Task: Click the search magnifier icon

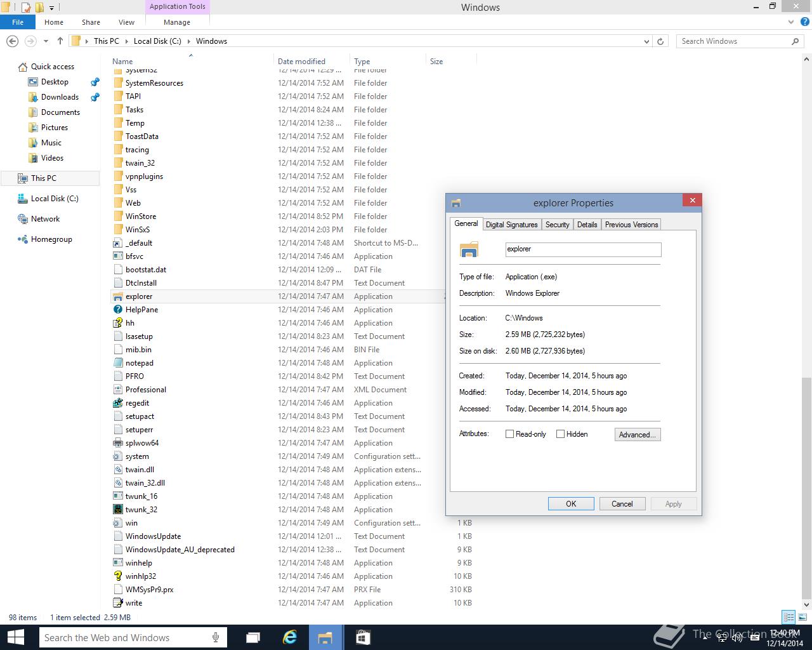Action: tap(795, 41)
